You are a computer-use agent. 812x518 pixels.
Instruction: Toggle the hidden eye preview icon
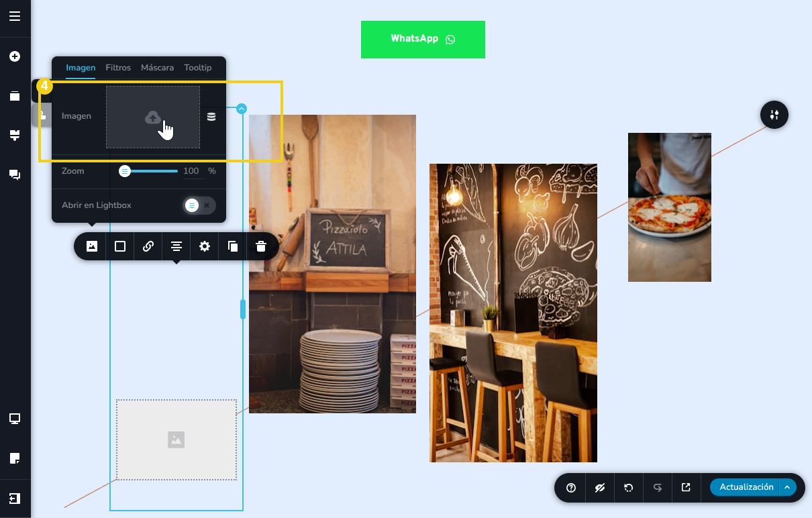point(600,488)
